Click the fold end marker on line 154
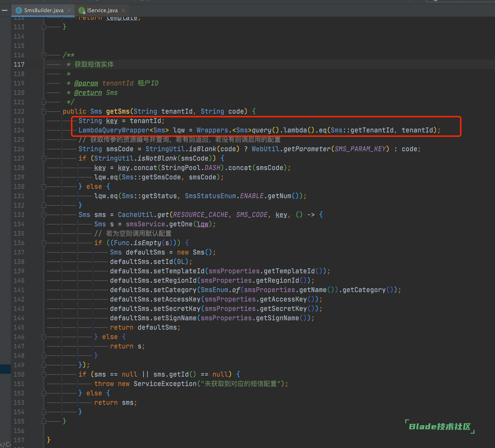The image size is (495, 448). coord(44,412)
